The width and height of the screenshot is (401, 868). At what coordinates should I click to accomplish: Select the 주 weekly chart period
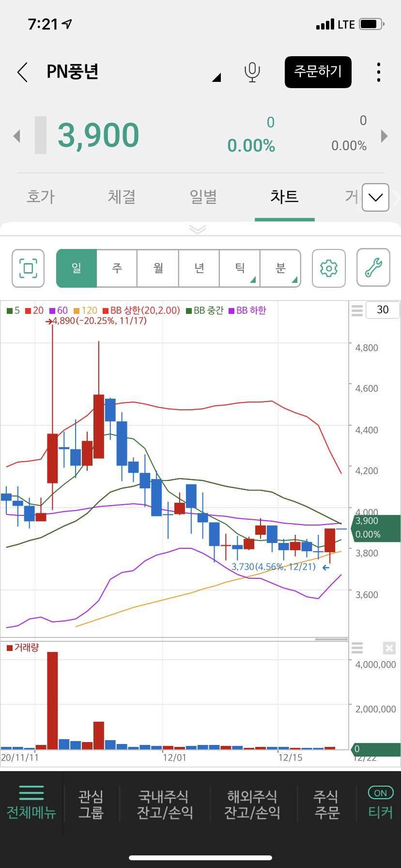[x=117, y=268]
